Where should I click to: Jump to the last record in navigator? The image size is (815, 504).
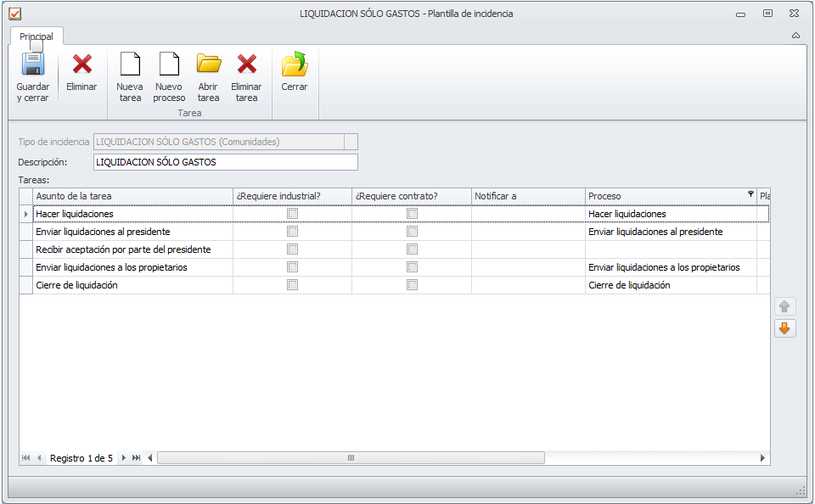point(136,458)
